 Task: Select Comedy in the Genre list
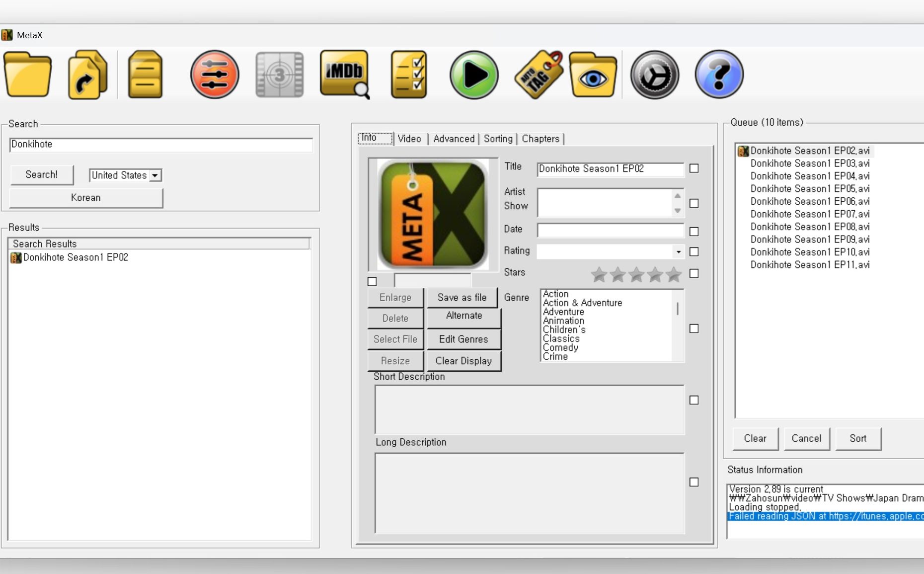click(560, 347)
